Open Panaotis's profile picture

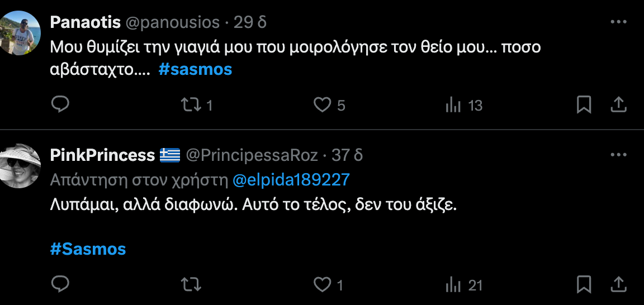click(x=20, y=32)
